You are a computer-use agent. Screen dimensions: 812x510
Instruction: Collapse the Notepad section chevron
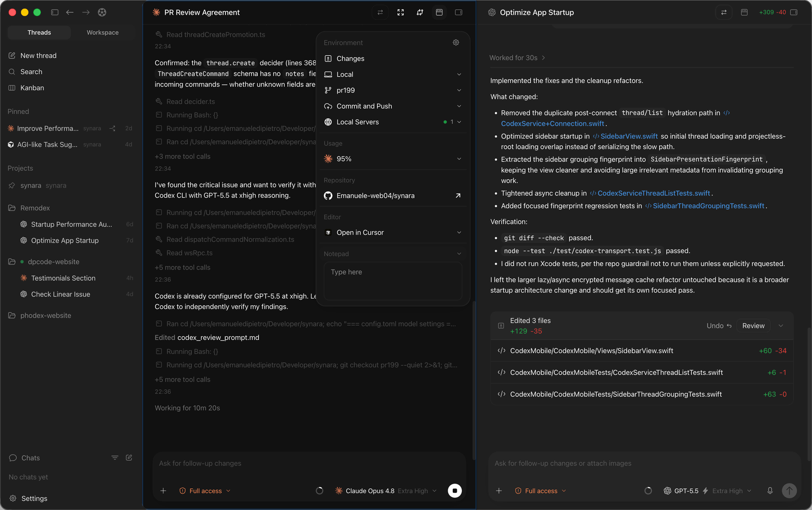pos(459,254)
